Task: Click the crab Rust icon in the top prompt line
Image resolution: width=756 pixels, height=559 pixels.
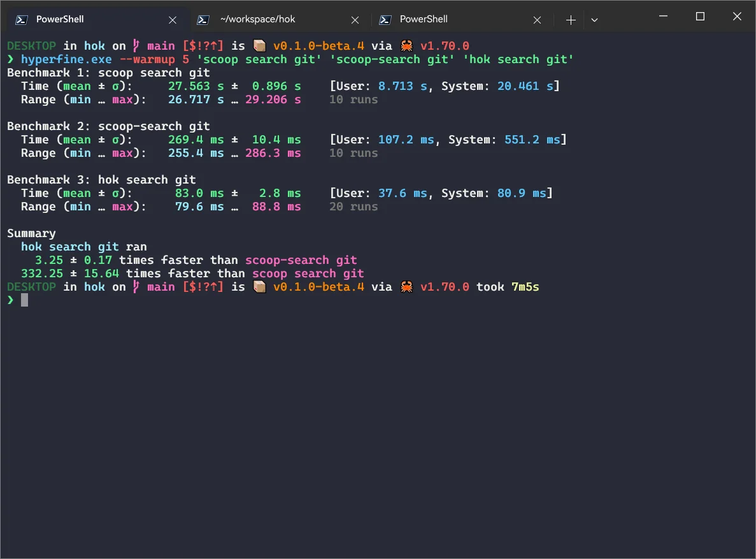Action: coord(406,46)
